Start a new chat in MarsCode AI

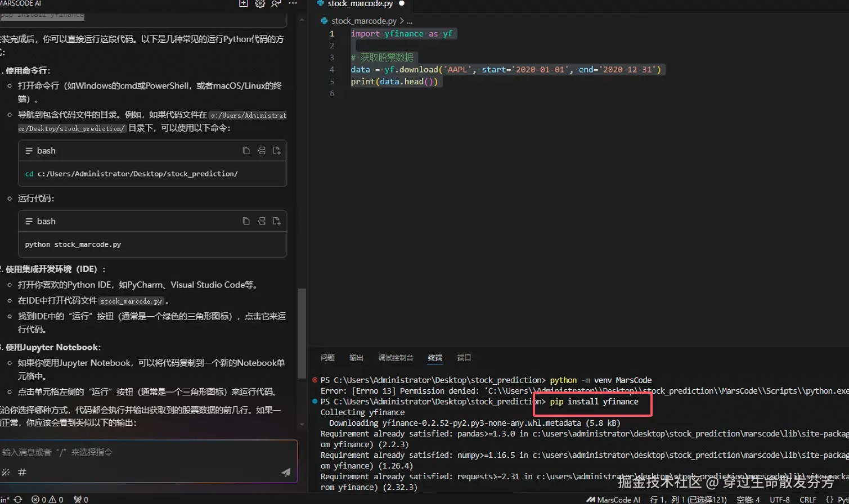243,3
